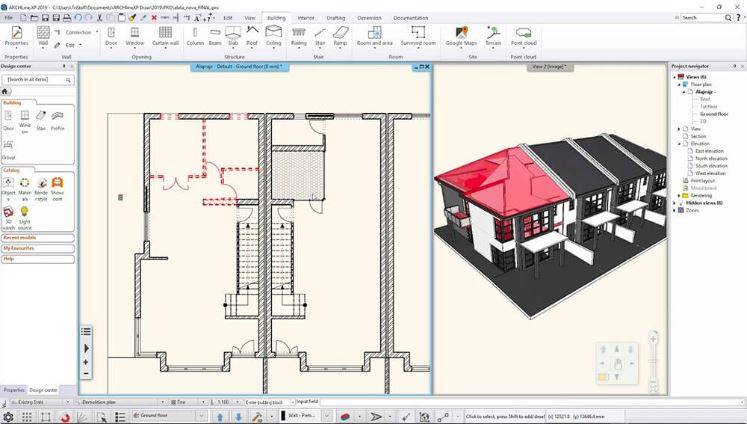Click the 3D view zoom slider
747x424 pixels.
[653, 362]
